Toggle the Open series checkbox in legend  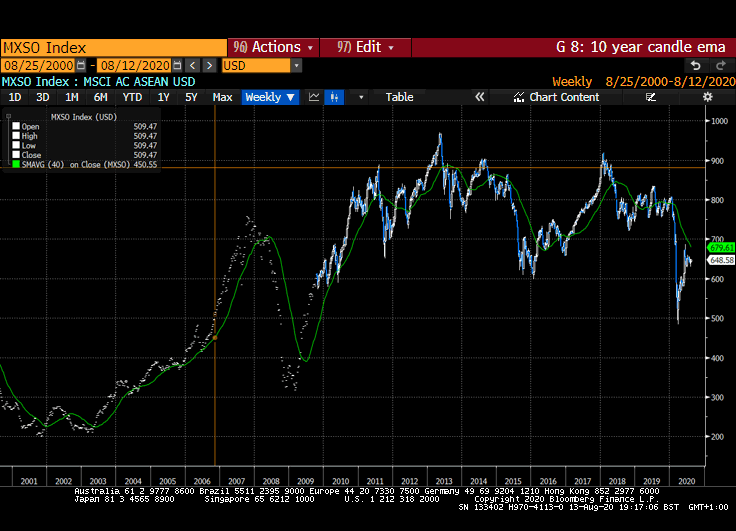(15, 126)
